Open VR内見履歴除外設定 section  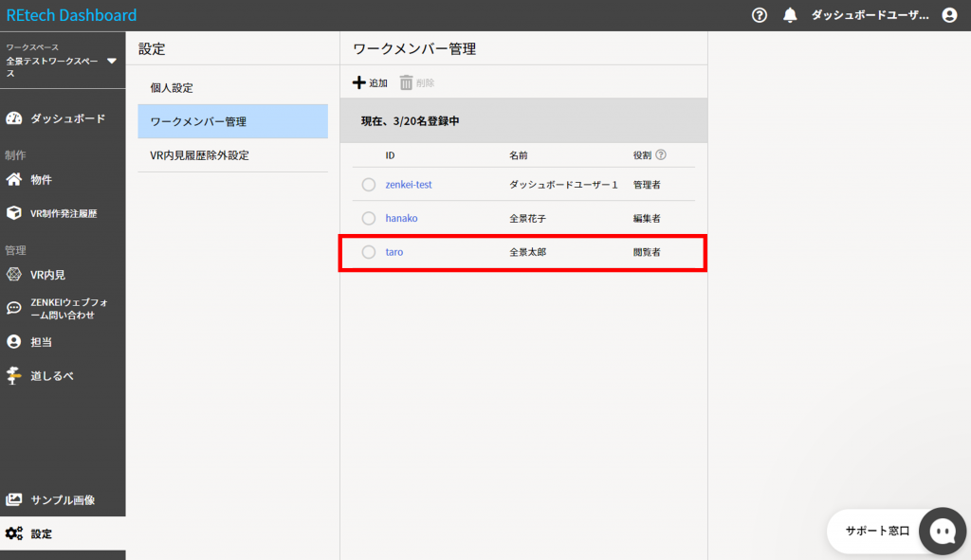pos(233,155)
